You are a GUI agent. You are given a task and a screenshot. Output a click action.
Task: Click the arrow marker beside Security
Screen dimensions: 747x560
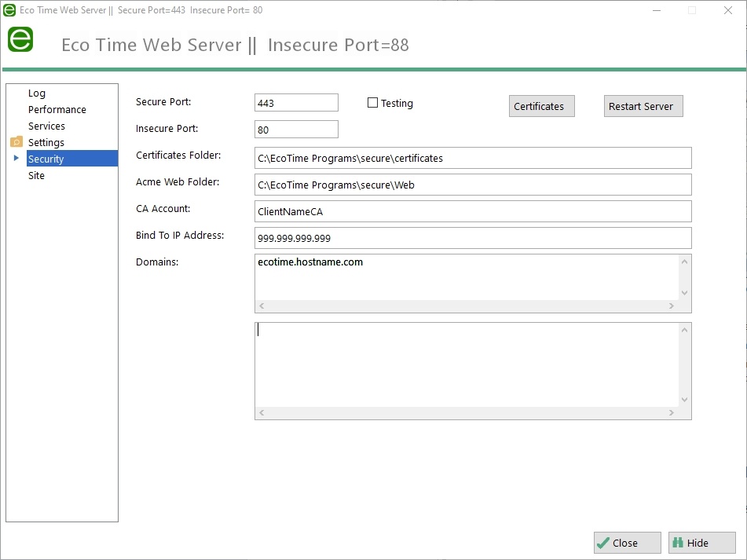coord(16,158)
